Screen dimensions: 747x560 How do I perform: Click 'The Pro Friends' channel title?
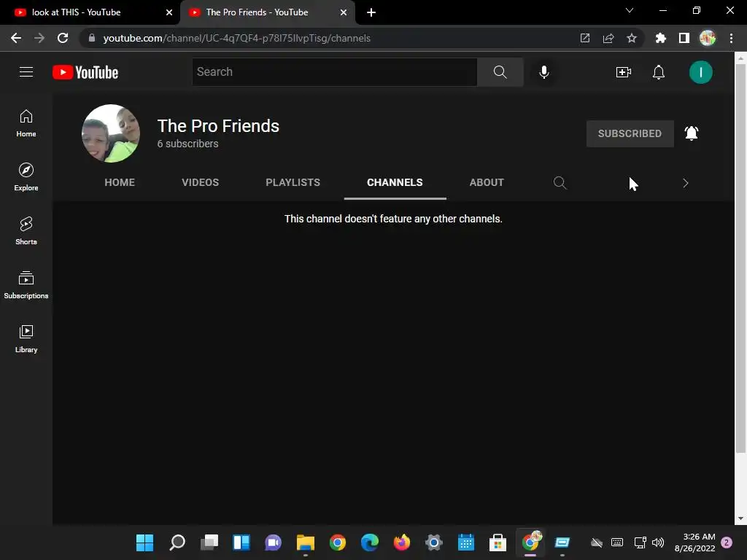[218, 126]
